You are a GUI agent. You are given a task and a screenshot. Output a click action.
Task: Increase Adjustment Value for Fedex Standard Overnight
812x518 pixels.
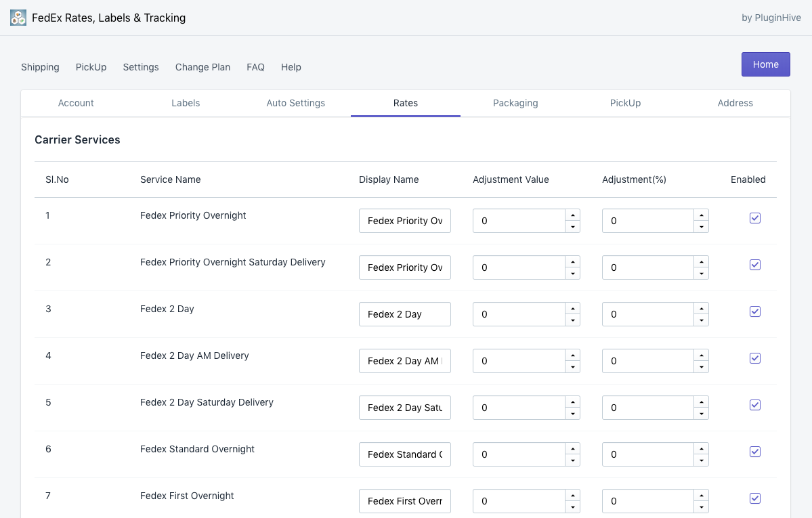click(x=572, y=448)
